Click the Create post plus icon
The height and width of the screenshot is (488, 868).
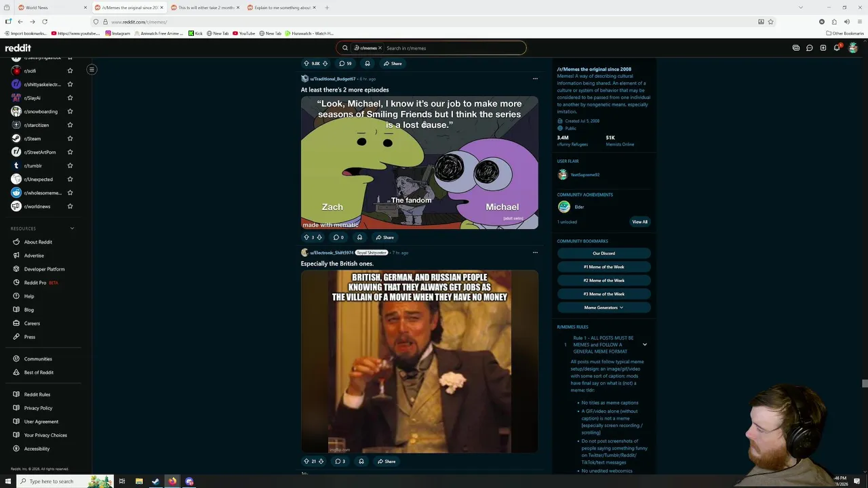(823, 48)
